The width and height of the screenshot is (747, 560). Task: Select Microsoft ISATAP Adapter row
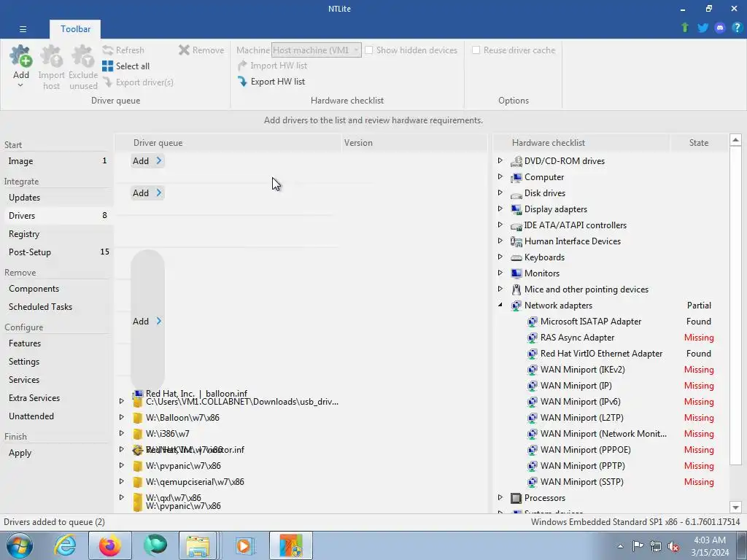(x=611, y=322)
